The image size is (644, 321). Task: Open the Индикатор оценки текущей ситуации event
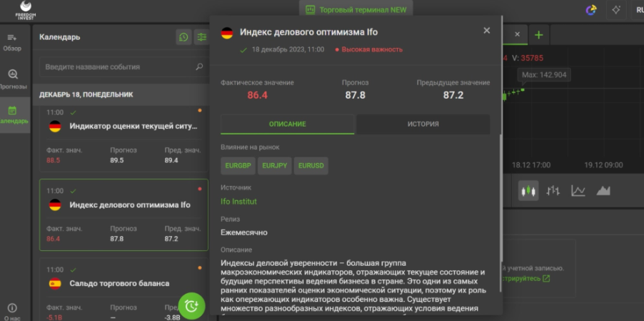pyautogui.click(x=124, y=139)
